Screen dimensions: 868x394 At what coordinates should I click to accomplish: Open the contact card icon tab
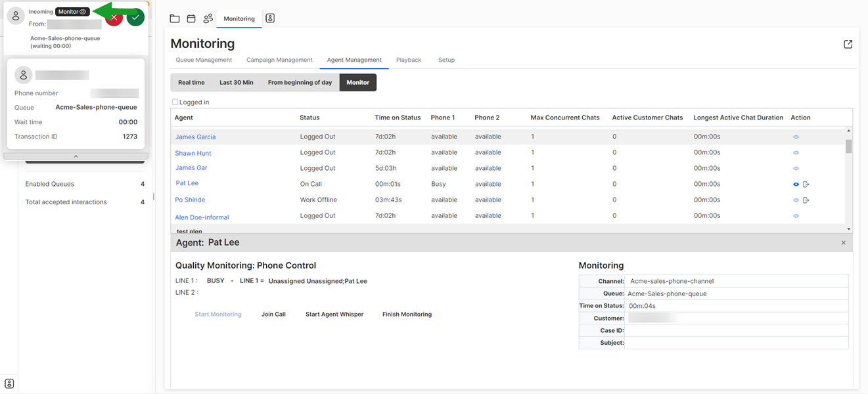pos(270,18)
